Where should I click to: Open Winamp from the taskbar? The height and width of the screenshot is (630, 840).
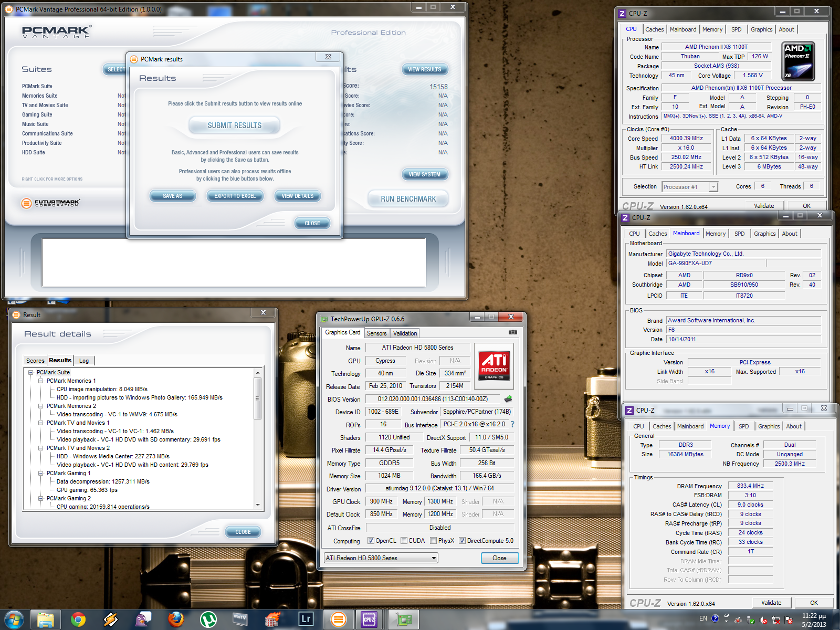click(x=110, y=620)
